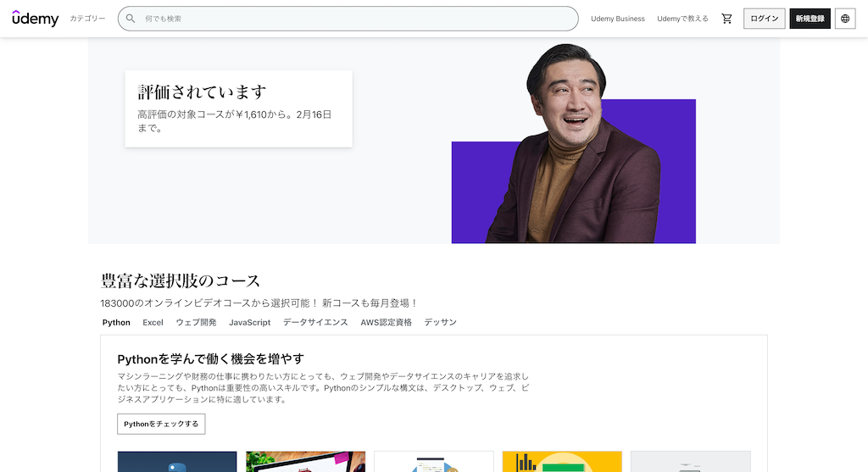Select the AWS認定資格 tab
868x472 pixels.
pyautogui.click(x=386, y=322)
